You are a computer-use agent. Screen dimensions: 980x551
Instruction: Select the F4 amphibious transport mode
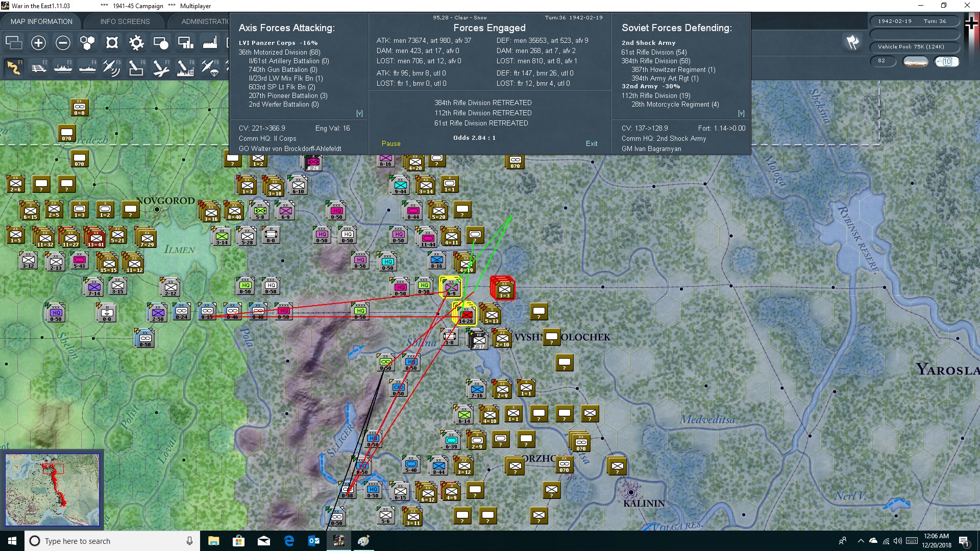click(x=87, y=67)
